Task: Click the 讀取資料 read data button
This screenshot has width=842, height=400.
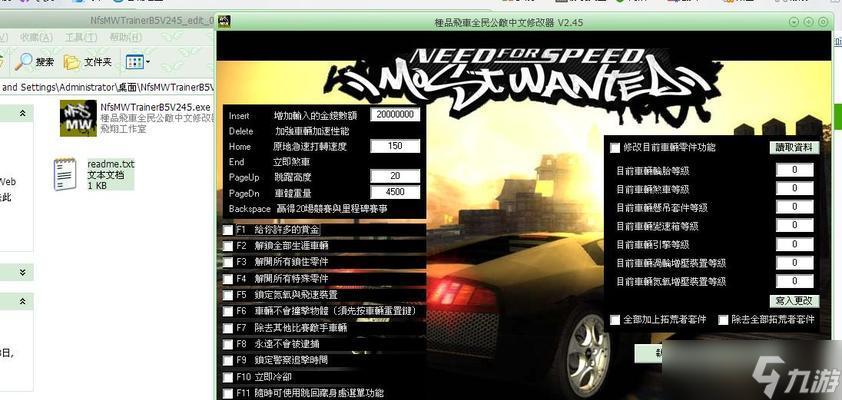Action: click(x=795, y=147)
